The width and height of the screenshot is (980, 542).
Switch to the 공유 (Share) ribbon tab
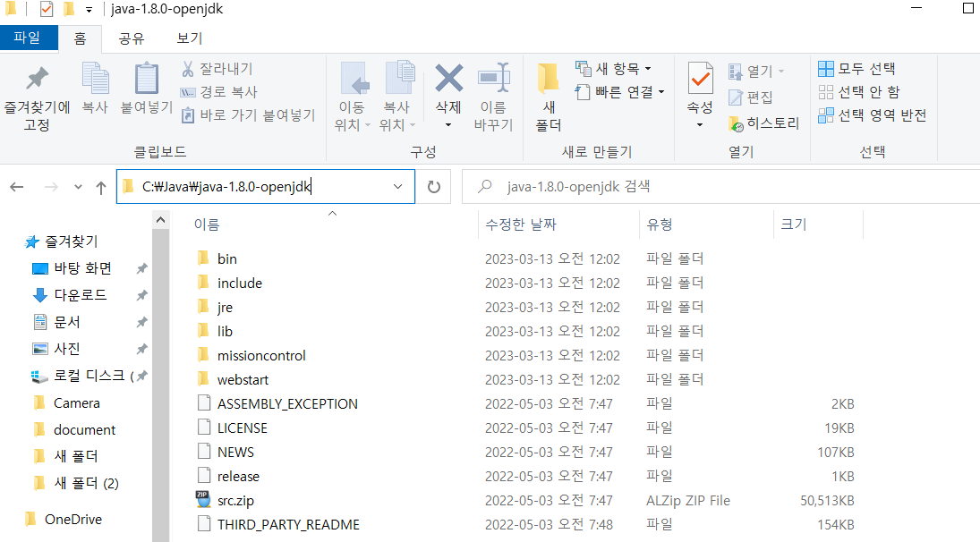132,38
